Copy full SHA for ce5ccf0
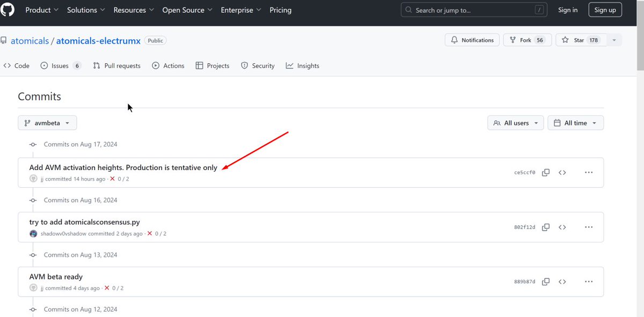The height and width of the screenshot is (317, 644). 546,173
